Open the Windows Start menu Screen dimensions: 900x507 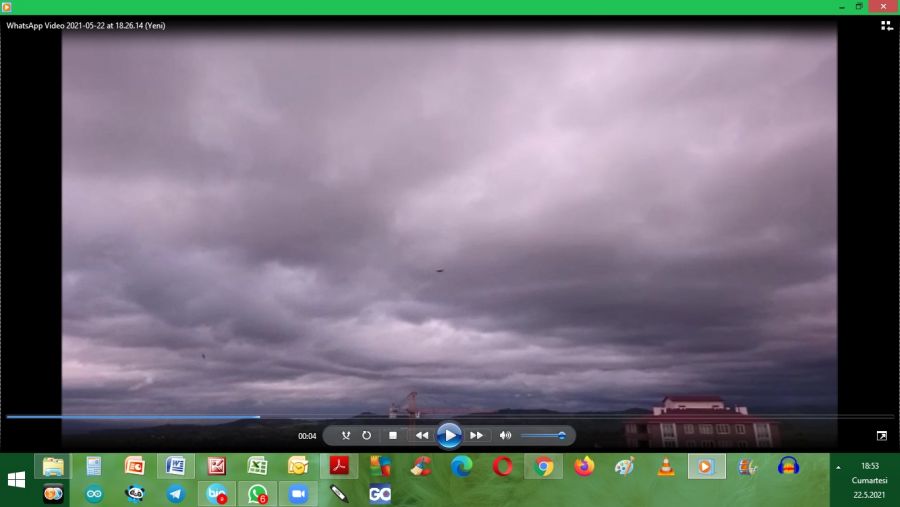click(x=16, y=480)
